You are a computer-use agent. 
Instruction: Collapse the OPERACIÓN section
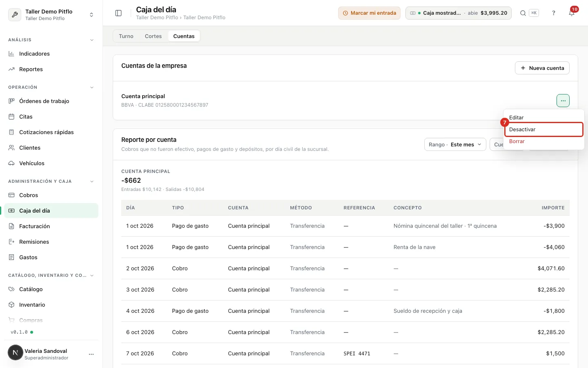tap(92, 88)
